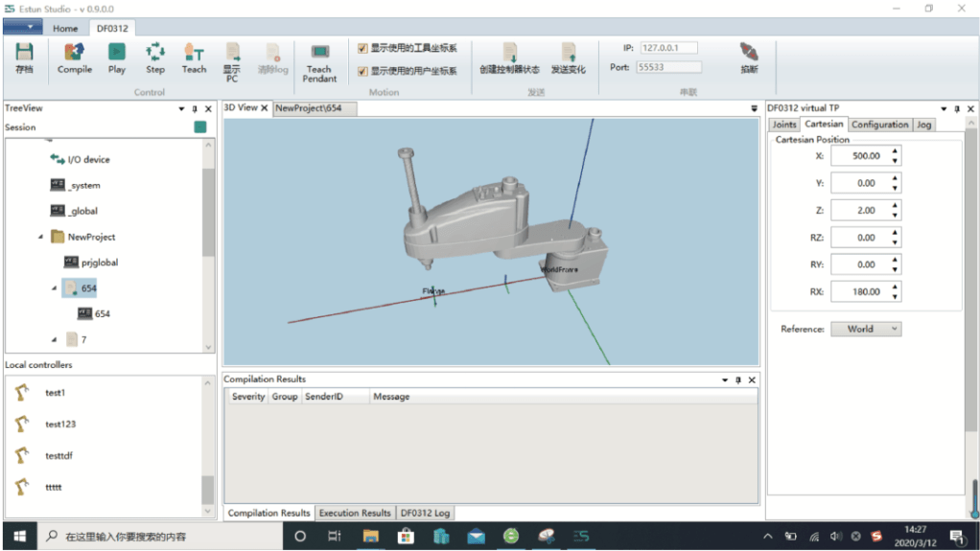
Task: Open the Windows Start menu
Action: point(19,537)
